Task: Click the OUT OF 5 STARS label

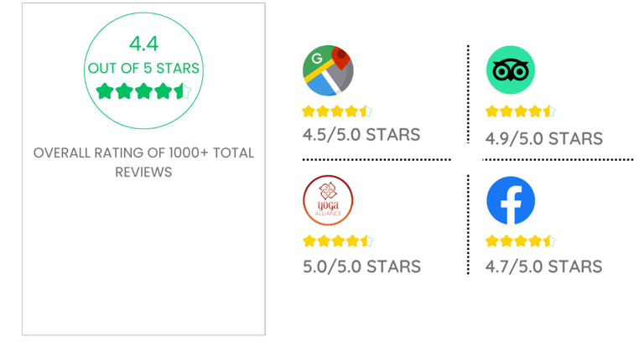Action: tap(143, 68)
